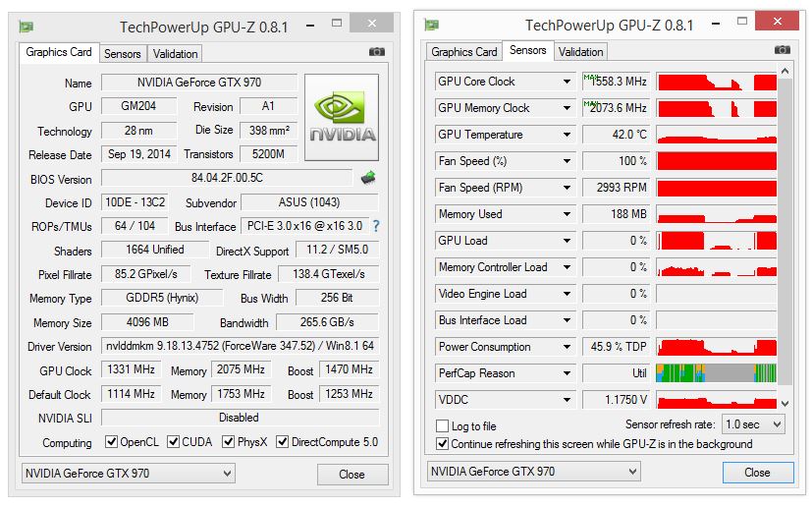Toggle the PhysX checkbox
The image size is (812, 507).
pos(228,442)
